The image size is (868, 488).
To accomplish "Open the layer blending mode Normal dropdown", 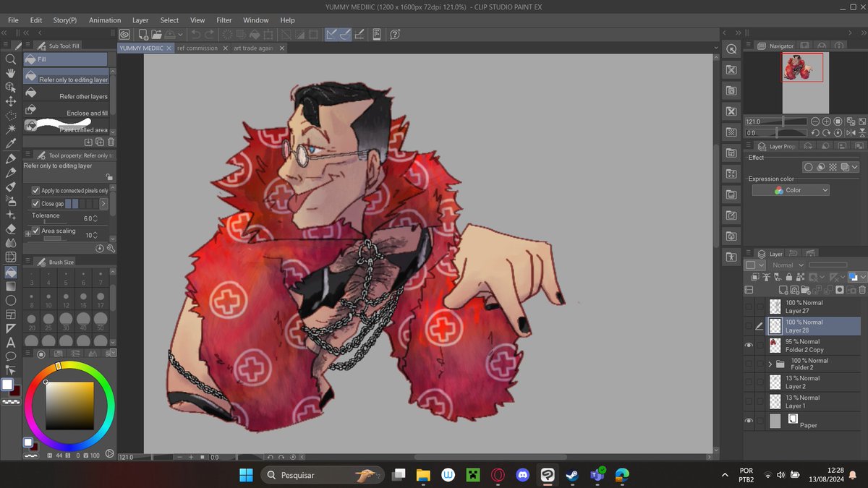I will click(788, 265).
